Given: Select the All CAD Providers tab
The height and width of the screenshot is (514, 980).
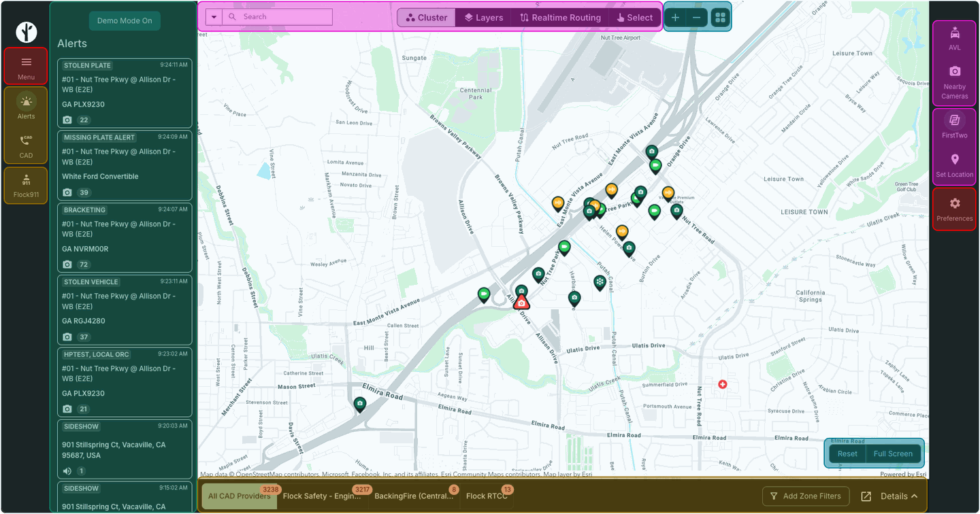Looking at the screenshot, I should coord(240,496).
